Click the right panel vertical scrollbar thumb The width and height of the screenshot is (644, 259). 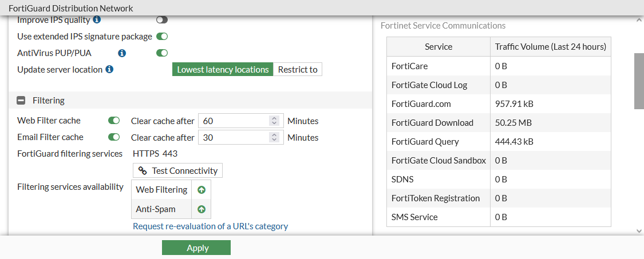[x=639, y=80]
